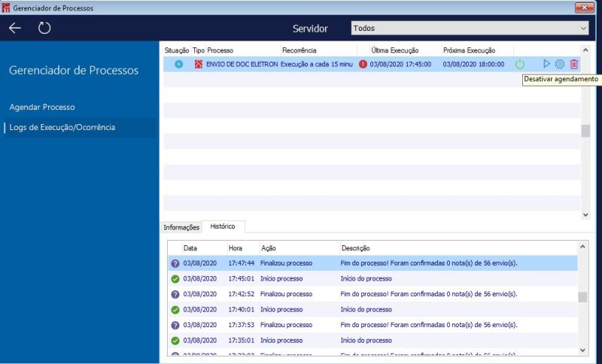602x364 pixels.
Task: Click the Processo column header
Action: click(x=220, y=50)
